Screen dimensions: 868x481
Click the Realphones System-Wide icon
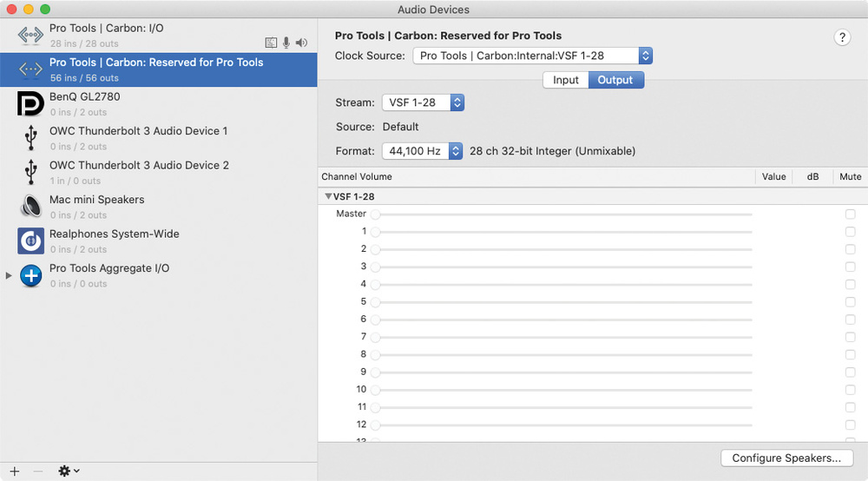(x=30, y=240)
